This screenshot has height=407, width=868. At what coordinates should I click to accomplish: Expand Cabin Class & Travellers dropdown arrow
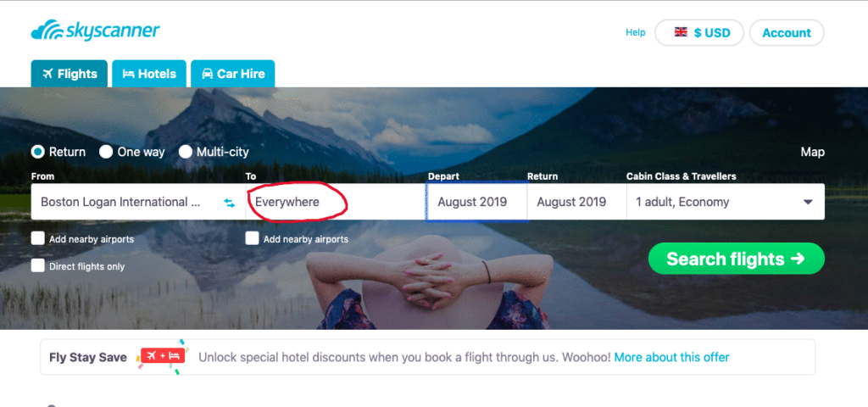click(808, 203)
